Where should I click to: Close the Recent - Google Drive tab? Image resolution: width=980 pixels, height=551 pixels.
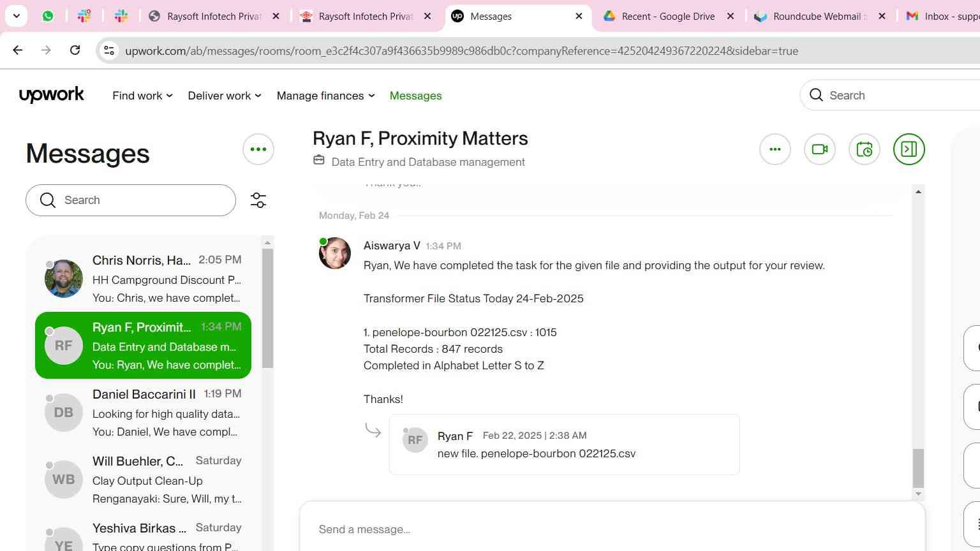[x=731, y=16]
